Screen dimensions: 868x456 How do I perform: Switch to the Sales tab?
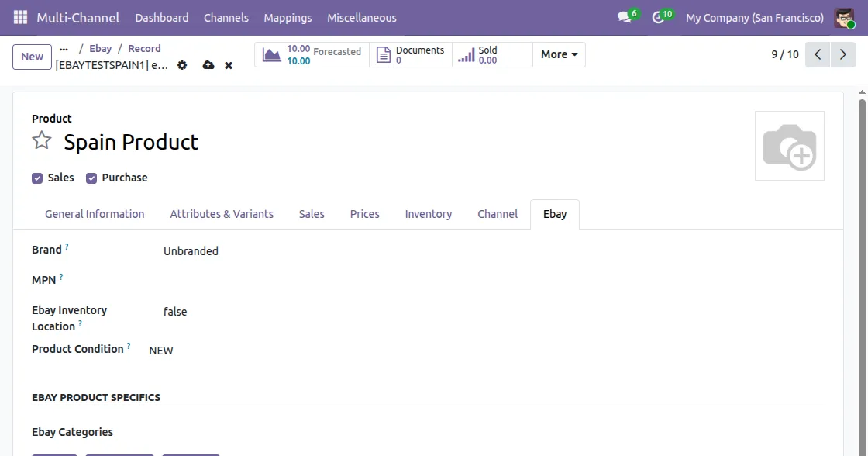pyautogui.click(x=312, y=214)
